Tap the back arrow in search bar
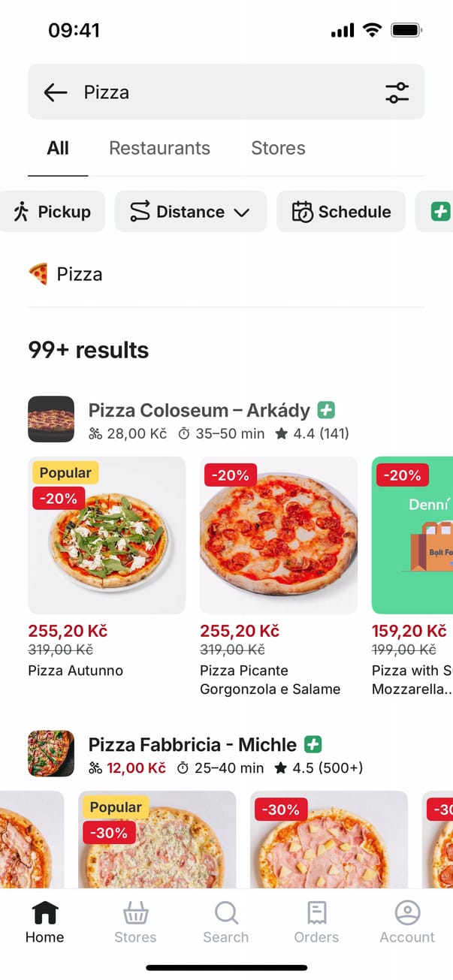Image resolution: width=453 pixels, height=980 pixels. pos(56,92)
